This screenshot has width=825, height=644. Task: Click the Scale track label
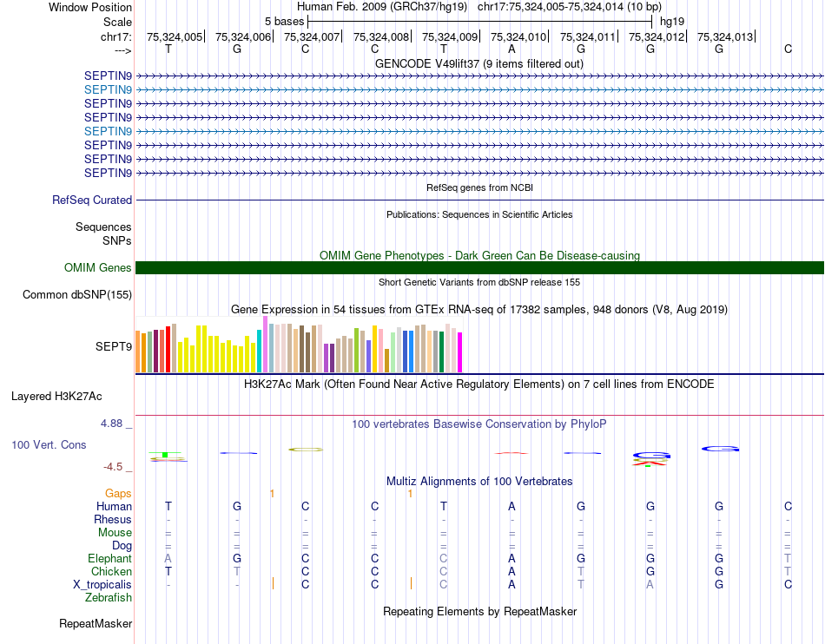(117, 22)
